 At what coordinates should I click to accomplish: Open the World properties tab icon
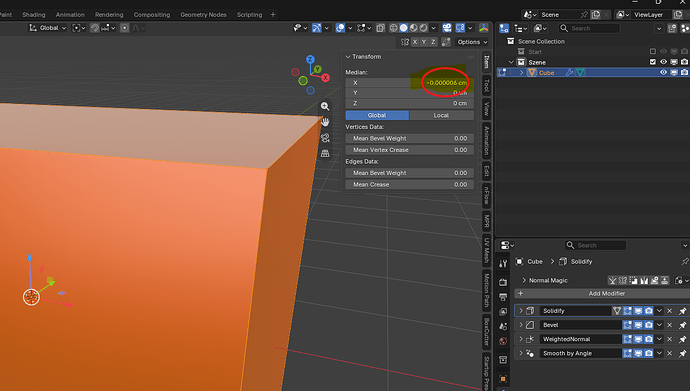[x=503, y=341]
